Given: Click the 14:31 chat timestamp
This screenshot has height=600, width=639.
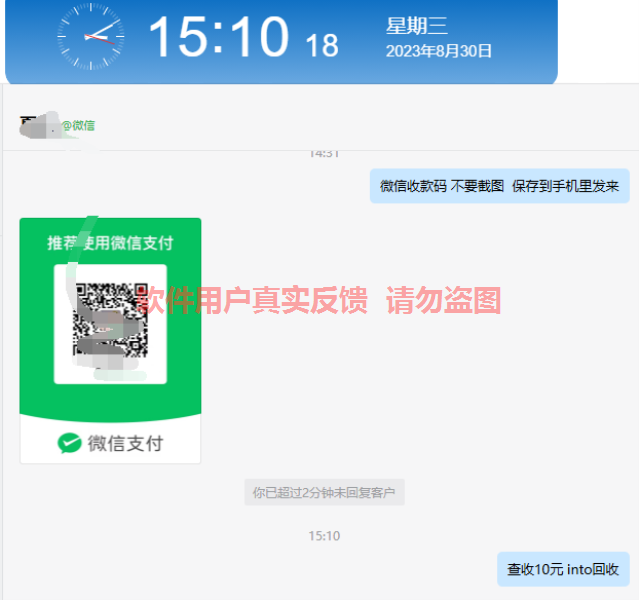Looking at the screenshot, I should pyautogui.click(x=324, y=153).
